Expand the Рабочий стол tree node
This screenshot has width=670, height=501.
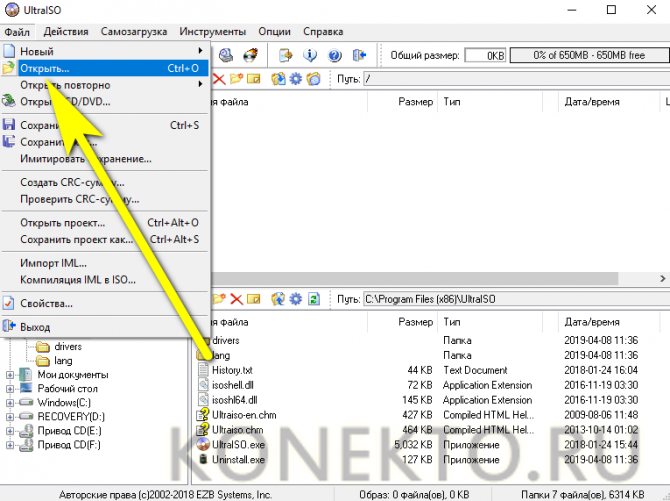point(9,389)
